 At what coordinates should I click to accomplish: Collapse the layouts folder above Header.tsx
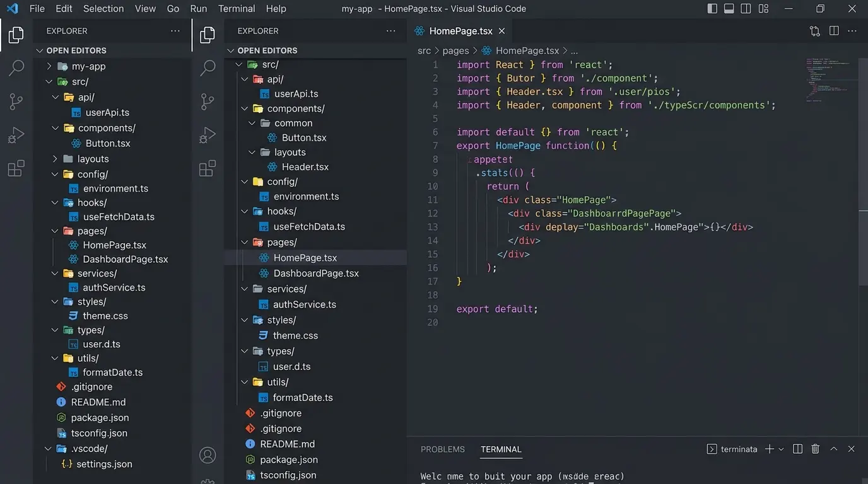coord(252,153)
